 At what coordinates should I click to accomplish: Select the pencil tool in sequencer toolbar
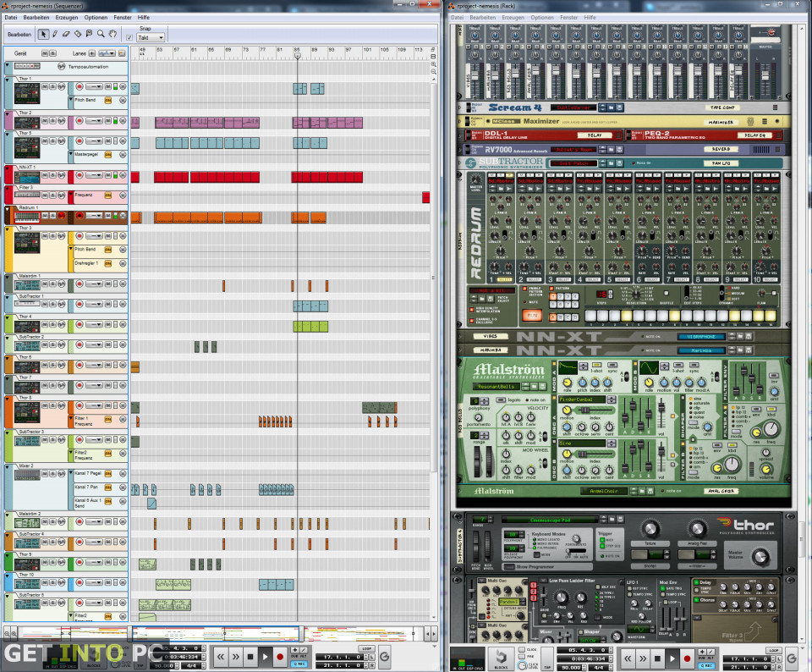tap(55, 34)
